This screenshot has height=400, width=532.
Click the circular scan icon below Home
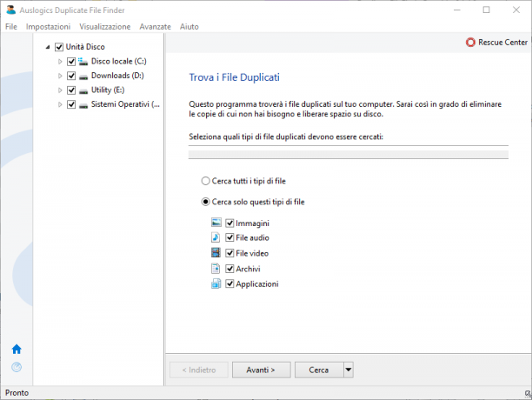17,367
